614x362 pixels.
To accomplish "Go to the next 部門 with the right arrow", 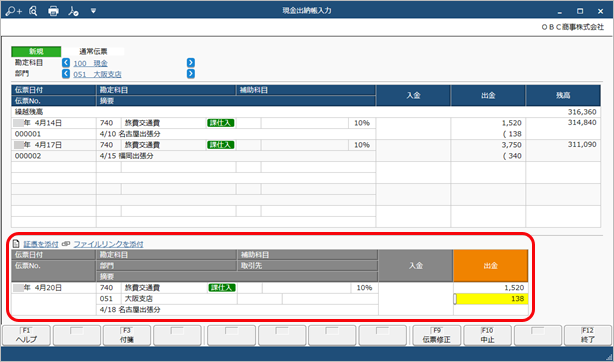I will coord(191,74).
